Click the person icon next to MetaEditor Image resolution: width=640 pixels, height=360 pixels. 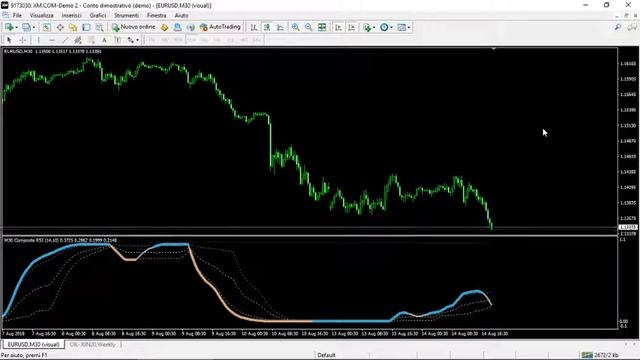pos(178,27)
